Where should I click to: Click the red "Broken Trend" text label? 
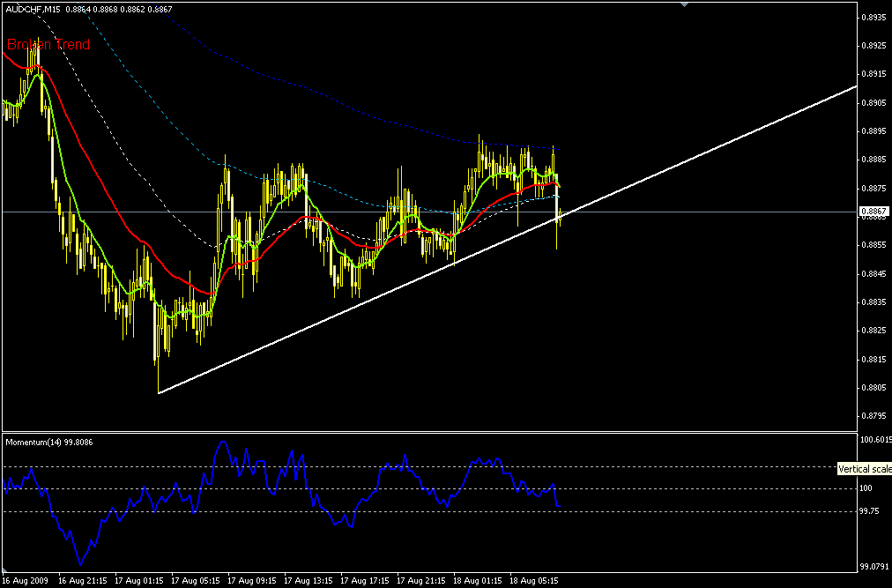48,44
